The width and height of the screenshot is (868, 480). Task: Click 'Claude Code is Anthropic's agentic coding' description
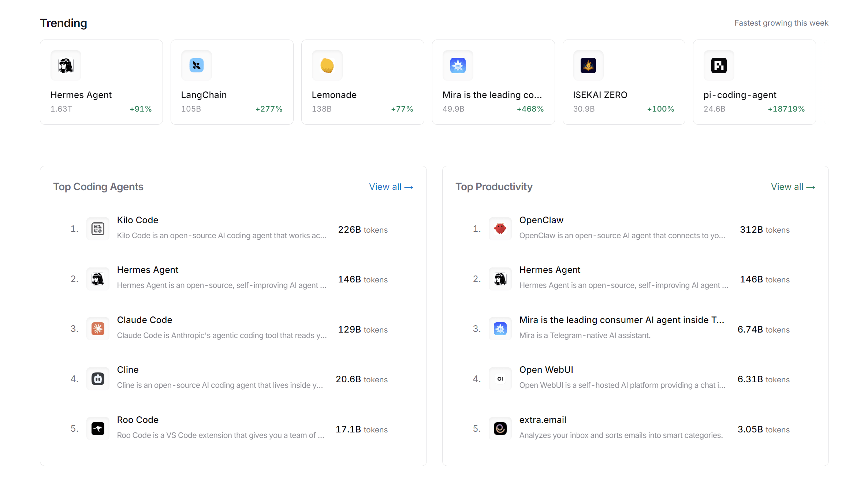click(222, 335)
